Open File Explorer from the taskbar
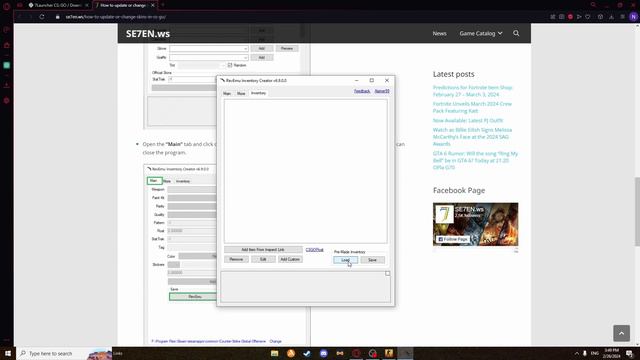This screenshot has height=360, width=640. [274, 353]
